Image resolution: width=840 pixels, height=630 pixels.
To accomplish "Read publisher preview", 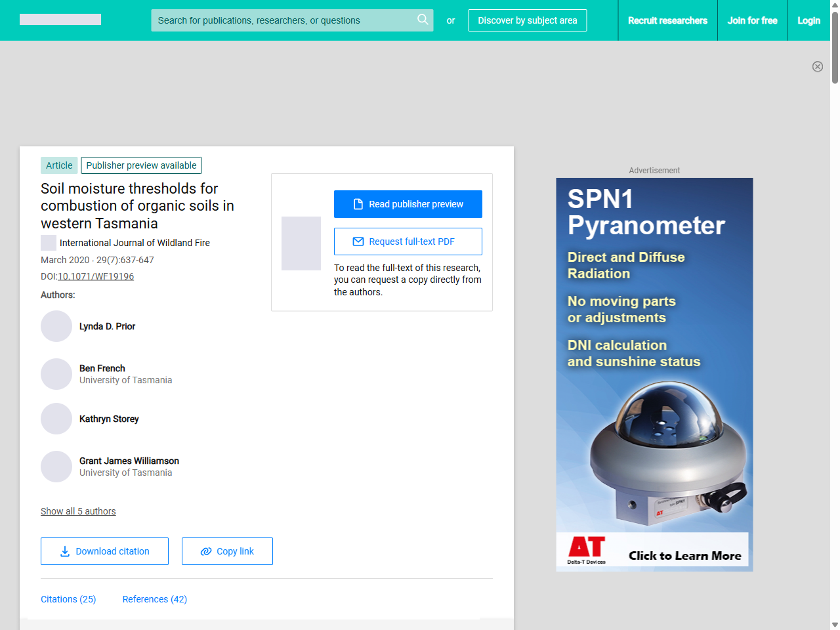I will tap(408, 204).
